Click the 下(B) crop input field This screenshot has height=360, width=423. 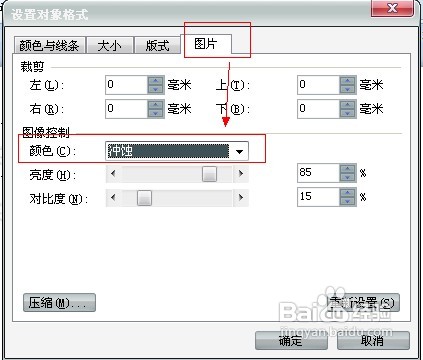point(319,109)
